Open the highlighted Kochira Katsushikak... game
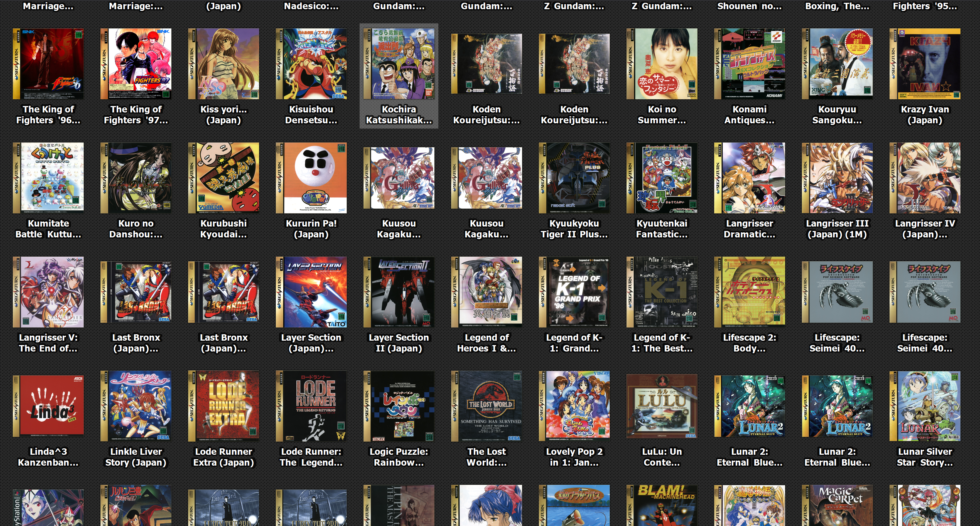The image size is (980, 526). point(399,76)
